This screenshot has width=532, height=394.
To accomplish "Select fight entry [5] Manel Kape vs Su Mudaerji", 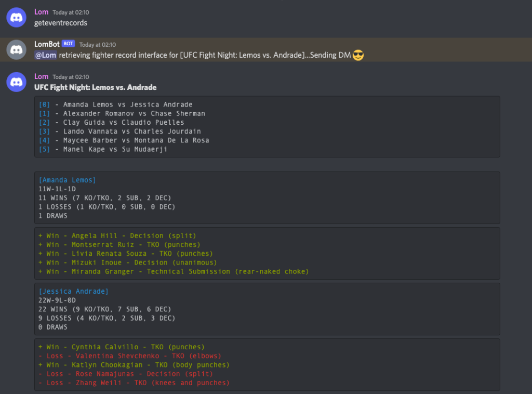I will point(103,149).
